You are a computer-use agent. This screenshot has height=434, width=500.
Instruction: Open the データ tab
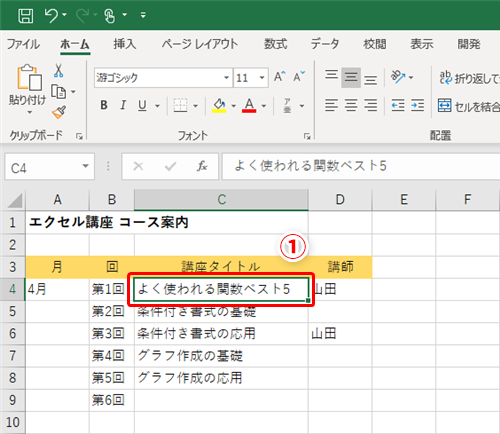pyautogui.click(x=325, y=44)
